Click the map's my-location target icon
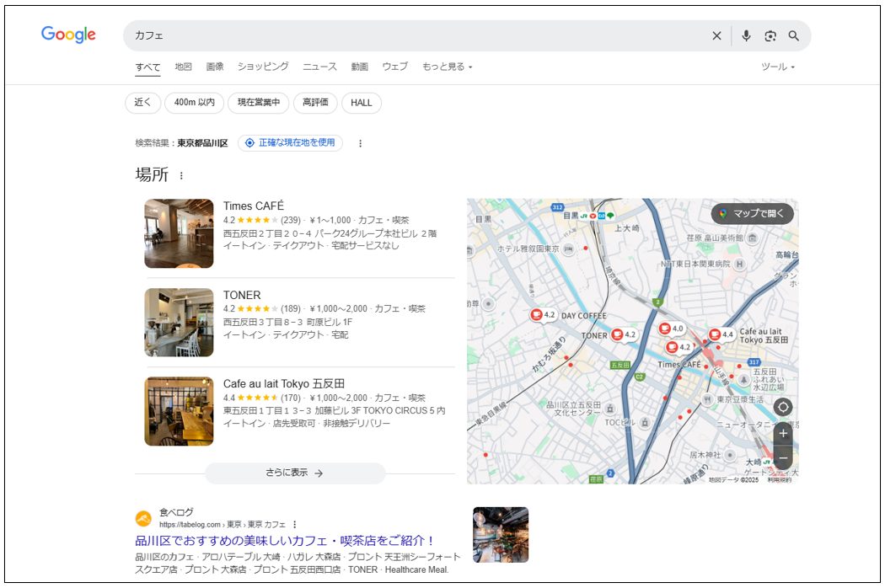This screenshot has height=588, width=885. (x=783, y=407)
